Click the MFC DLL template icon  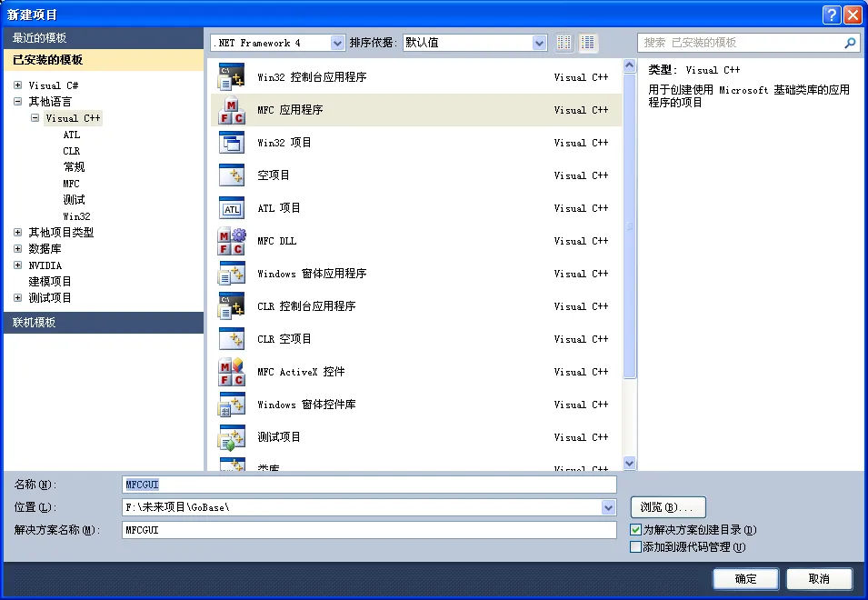[x=232, y=241]
